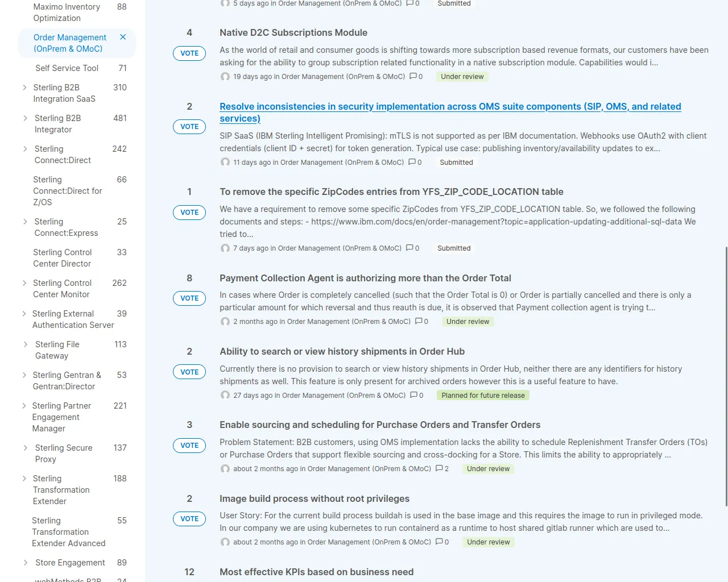Click Planned for future release status badge
Viewport: 728px width, 582px height.
click(x=483, y=395)
